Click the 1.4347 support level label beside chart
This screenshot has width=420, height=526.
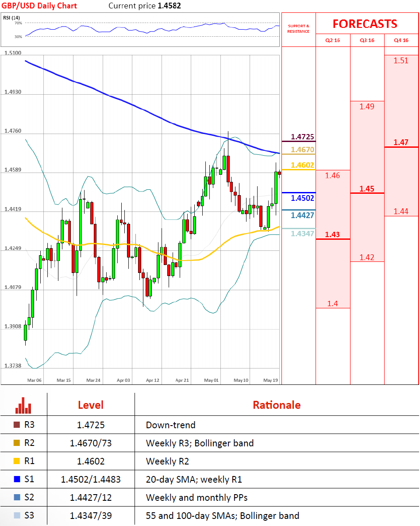click(302, 234)
